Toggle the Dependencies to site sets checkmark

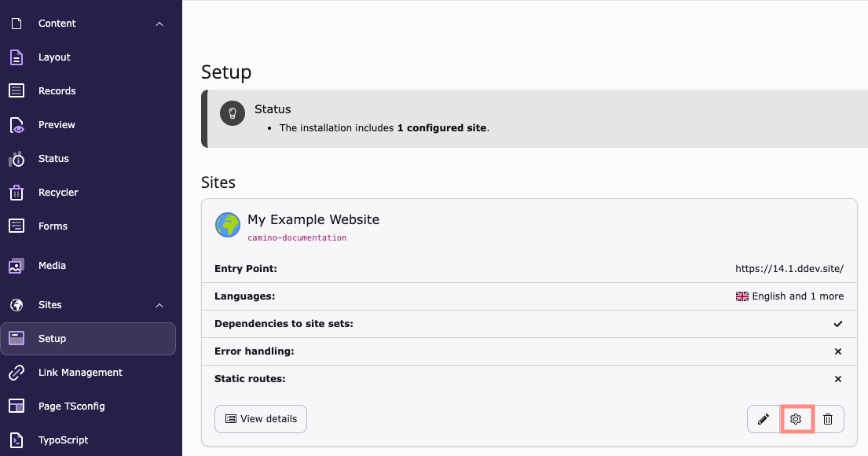(x=838, y=323)
